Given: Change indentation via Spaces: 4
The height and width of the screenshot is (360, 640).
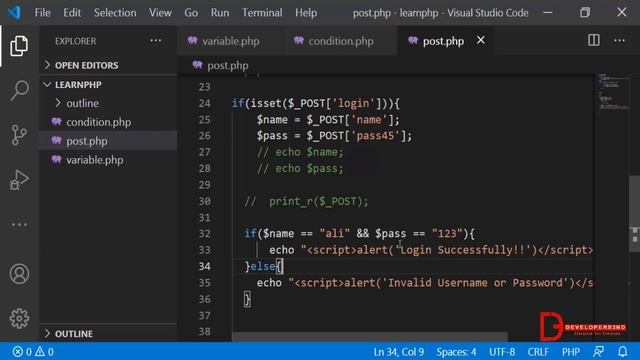Looking at the screenshot, I should coord(456,352).
